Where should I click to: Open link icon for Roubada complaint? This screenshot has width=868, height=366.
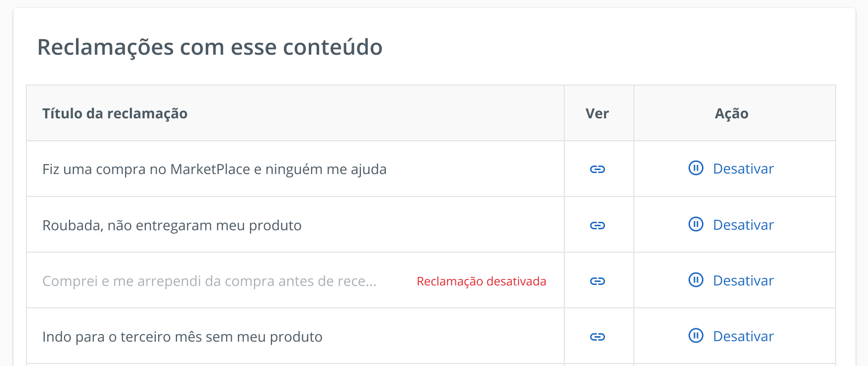click(597, 225)
